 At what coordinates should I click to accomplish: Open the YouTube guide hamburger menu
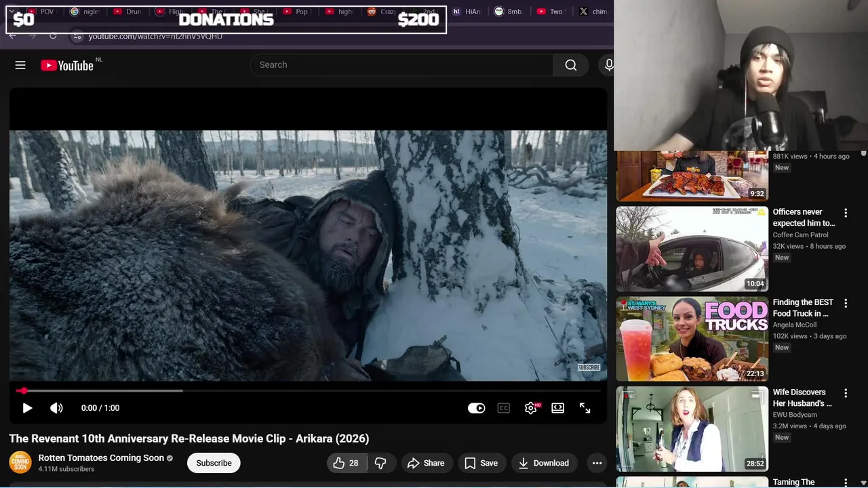(x=20, y=65)
